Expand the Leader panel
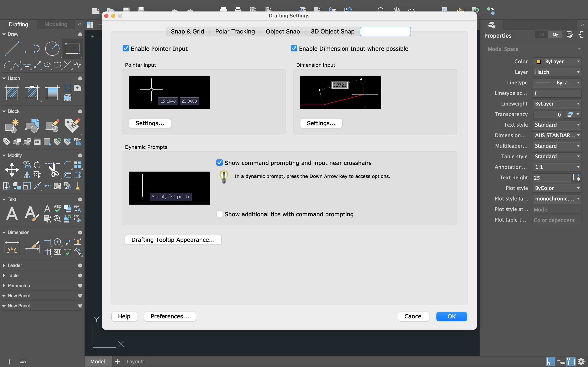This screenshot has height=367, width=588. click(4, 265)
